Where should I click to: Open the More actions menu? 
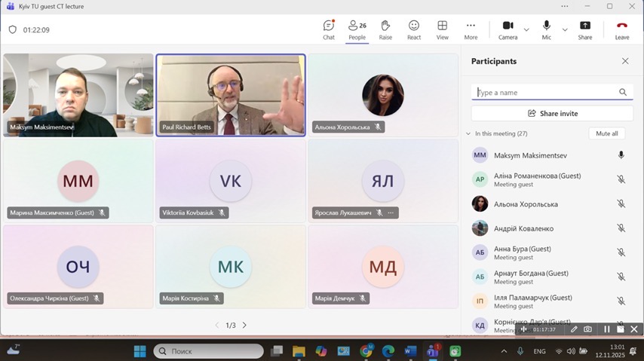471,29
